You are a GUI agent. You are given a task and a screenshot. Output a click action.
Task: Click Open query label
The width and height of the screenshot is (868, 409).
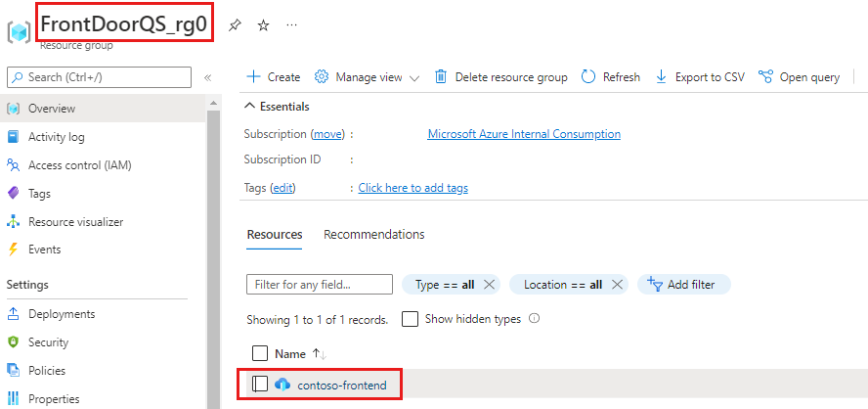coord(809,77)
